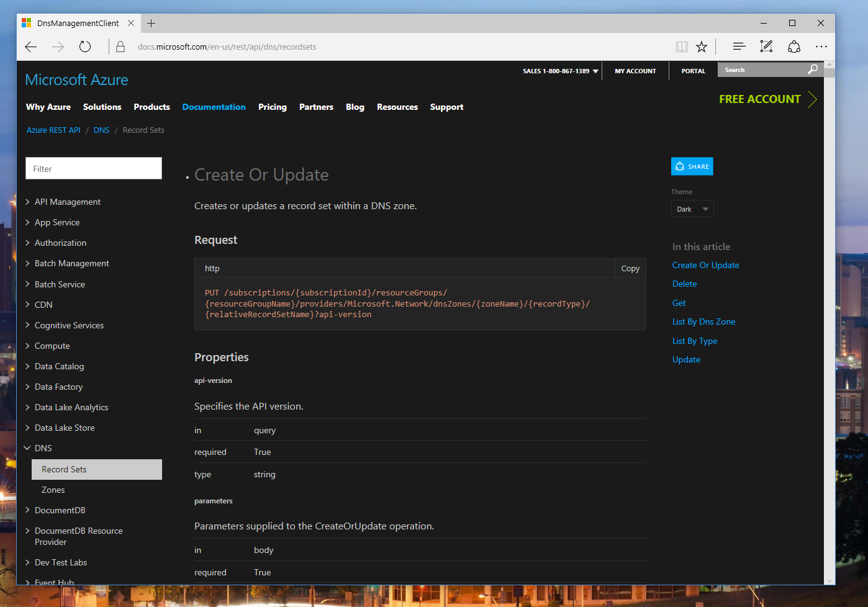The height and width of the screenshot is (607, 868).
Task: Click the browser address bar URL
Action: [x=227, y=47]
